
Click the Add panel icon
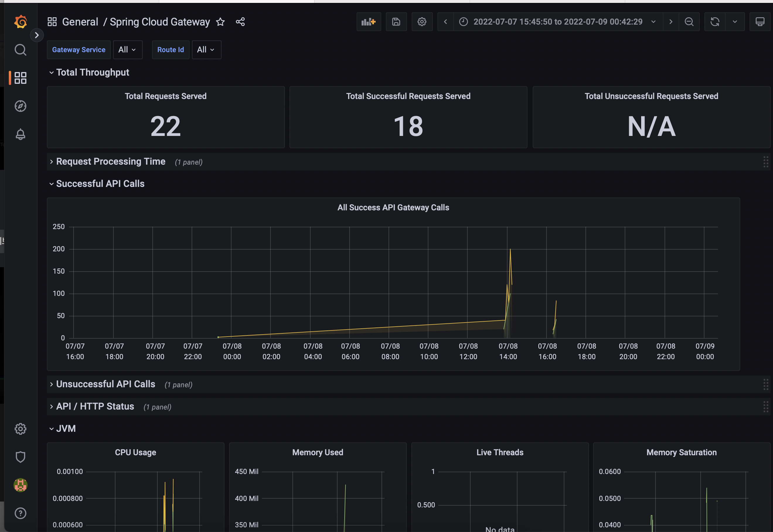368,22
